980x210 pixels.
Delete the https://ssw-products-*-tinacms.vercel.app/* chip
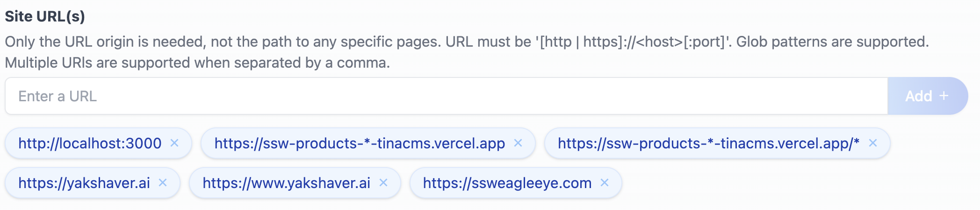(872, 143)
